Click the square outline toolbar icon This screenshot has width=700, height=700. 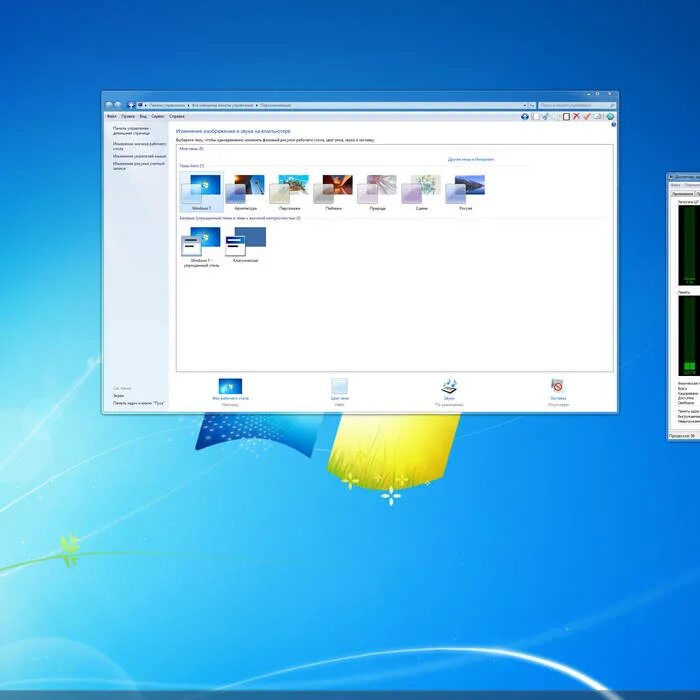pyautogui.click(x=566, y=117)
